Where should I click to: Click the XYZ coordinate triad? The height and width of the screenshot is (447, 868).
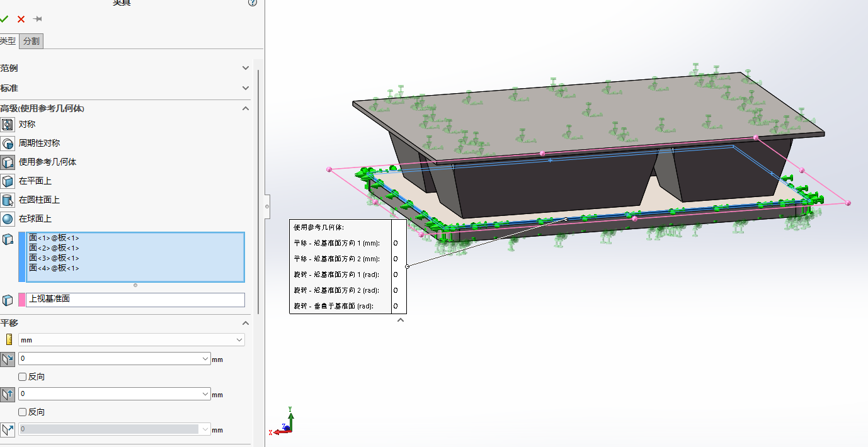283,422
